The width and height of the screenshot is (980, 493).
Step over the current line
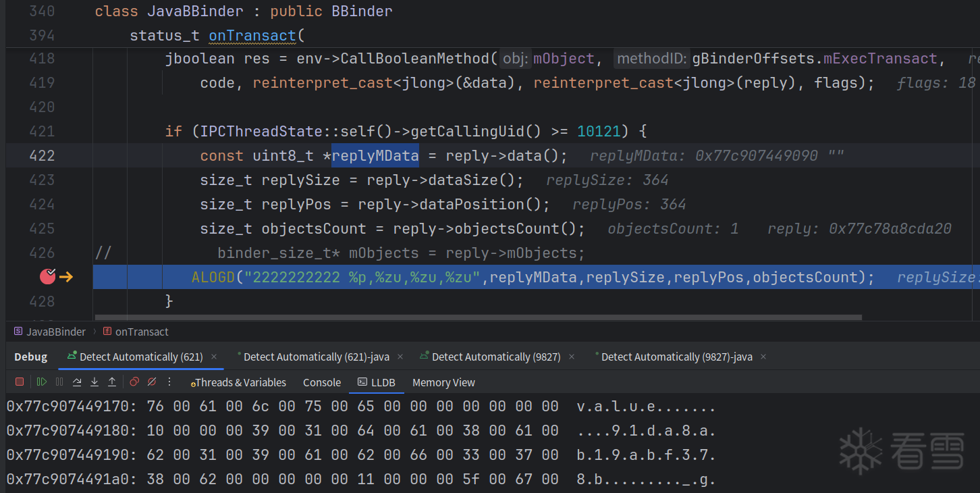(x=77, y=382)
